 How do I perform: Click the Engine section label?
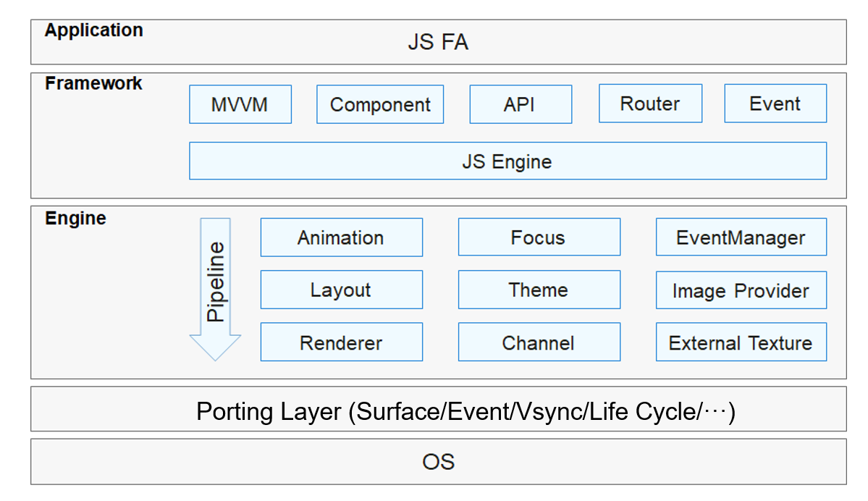[75, 219]
